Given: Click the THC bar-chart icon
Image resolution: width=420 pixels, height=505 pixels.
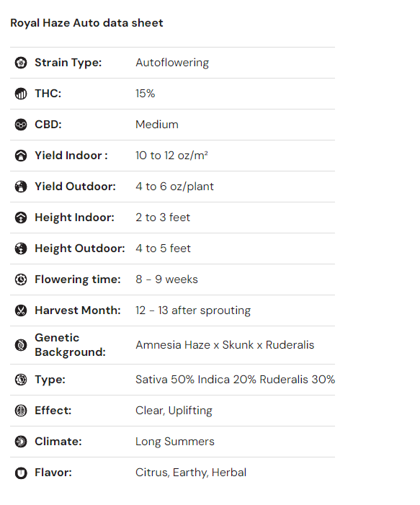Looking at the screenshot, I should 21,94.
